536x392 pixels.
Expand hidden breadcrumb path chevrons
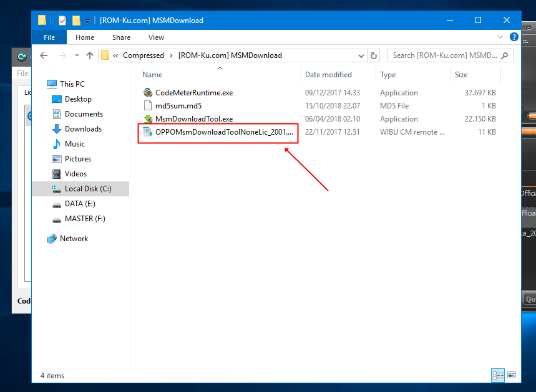[115, 55]
